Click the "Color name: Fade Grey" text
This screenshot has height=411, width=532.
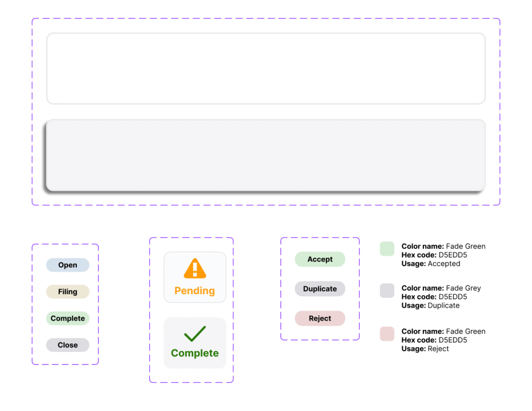[441, 288]
